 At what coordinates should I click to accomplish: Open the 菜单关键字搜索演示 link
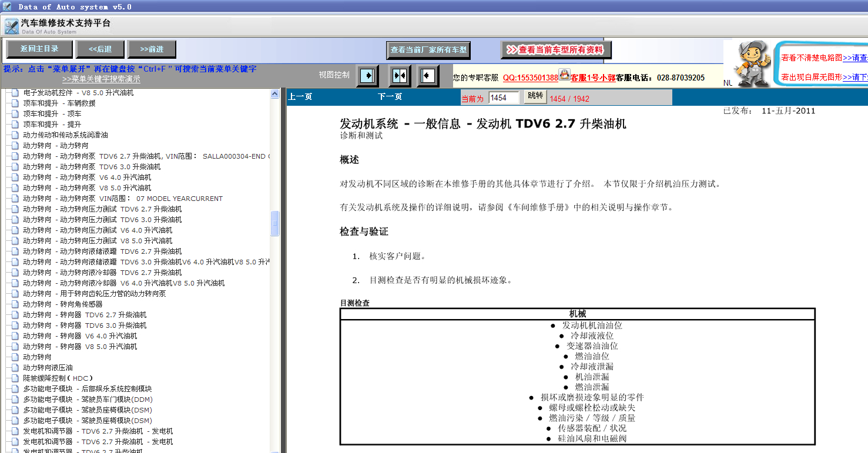pyautogui.click(x=101, y=79)
